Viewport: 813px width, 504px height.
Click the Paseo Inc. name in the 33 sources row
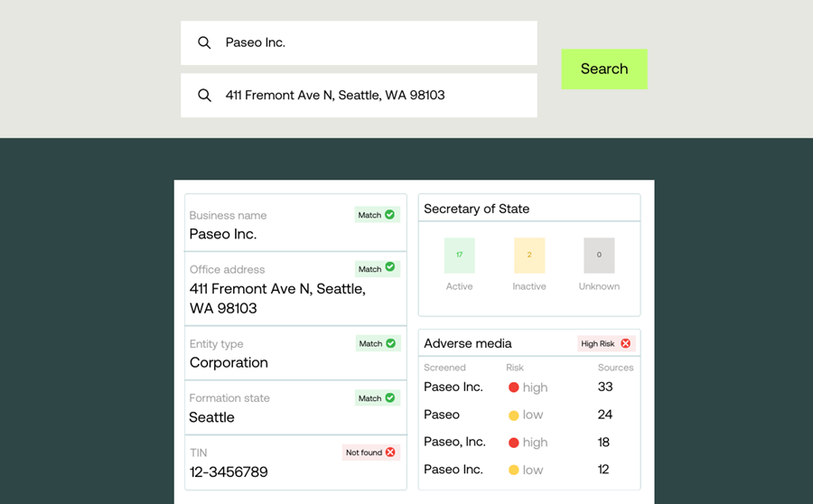[x=453, y=387]
